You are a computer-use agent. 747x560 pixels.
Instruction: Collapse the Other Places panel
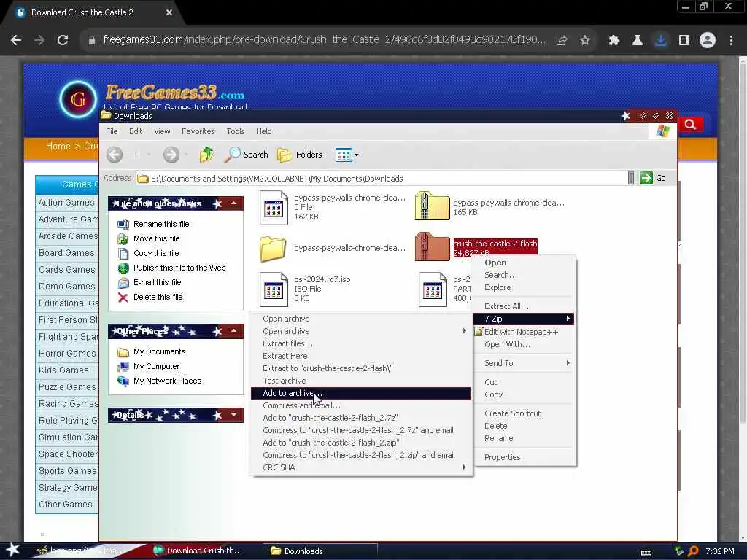(234, 330)
